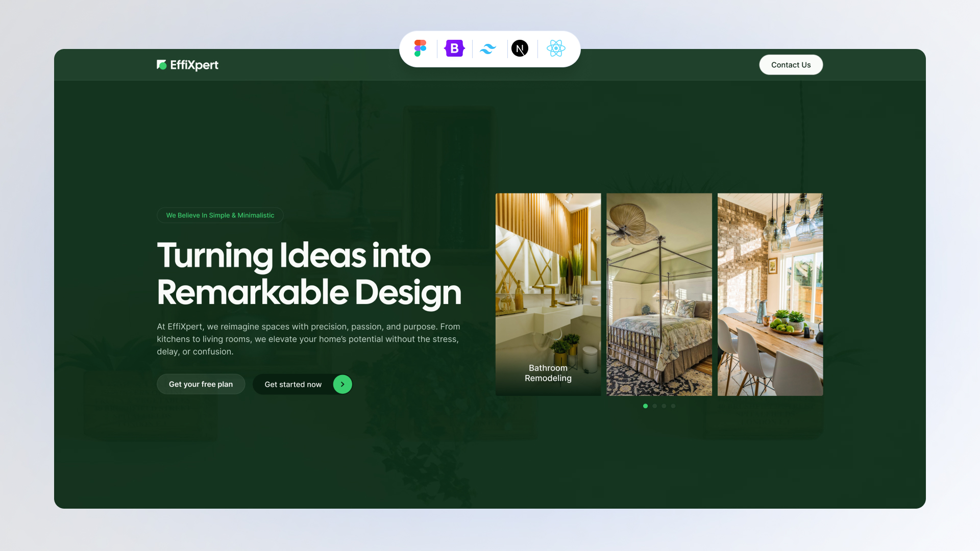
Task: Click the Turning Ideas into Remarkable Design headline
Action: (x=309, y=274)
